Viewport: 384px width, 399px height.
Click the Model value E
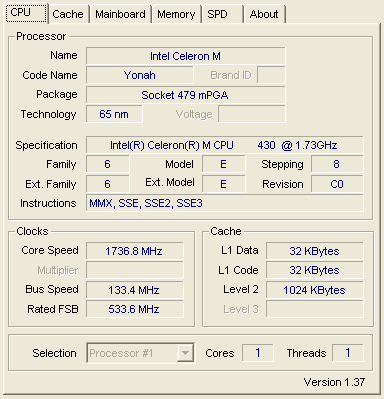point(223,164)
